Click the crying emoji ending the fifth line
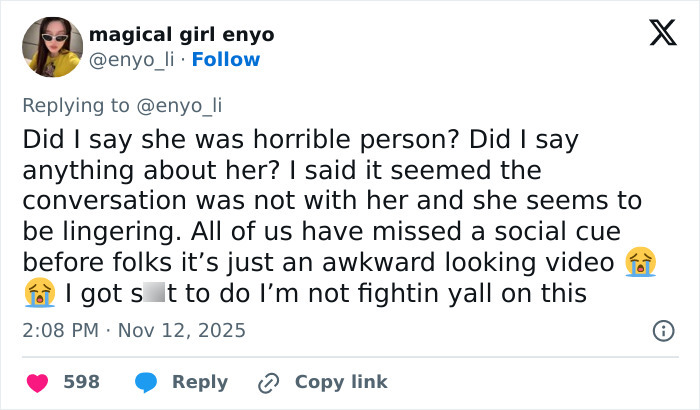The width and height of the screenshot is (700, 410). coord(641,263)
